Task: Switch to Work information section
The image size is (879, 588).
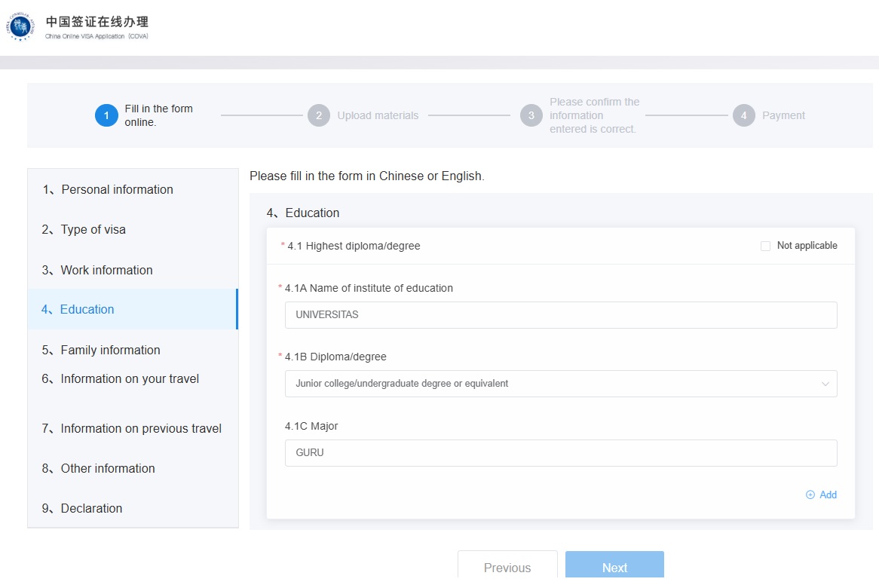Action: (106, 270)
